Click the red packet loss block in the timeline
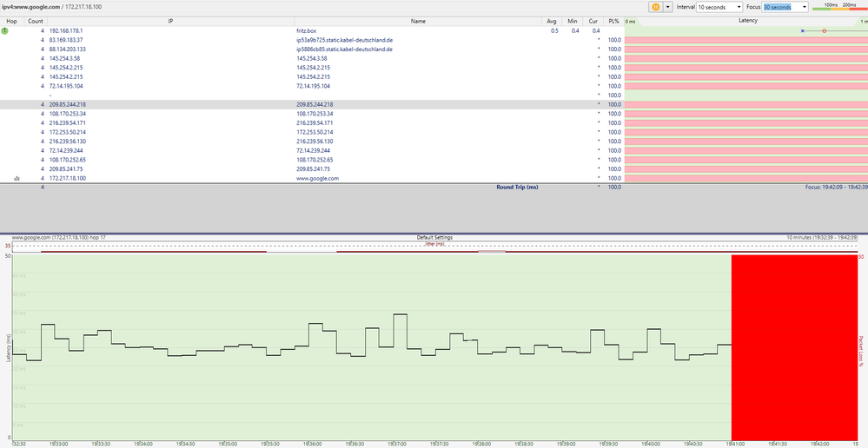Viewport: 868px width, 448px height. (x=794, y=347)
